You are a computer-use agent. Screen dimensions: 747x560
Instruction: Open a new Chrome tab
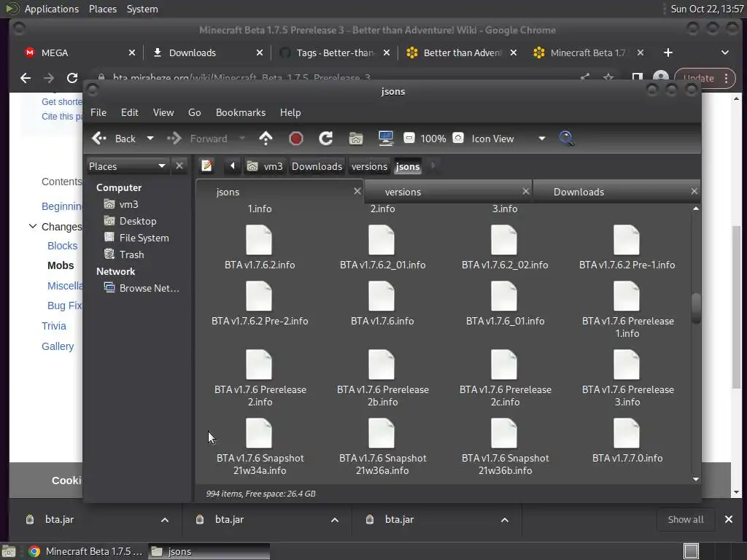668,52
